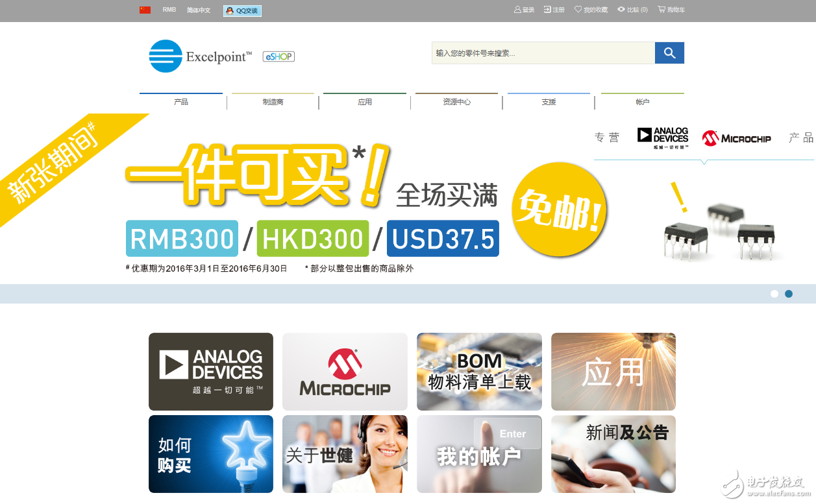The width and height of the screenshot is (816, 504).
Task: Click the 登录 login link
Action: [x=524, y=10]
